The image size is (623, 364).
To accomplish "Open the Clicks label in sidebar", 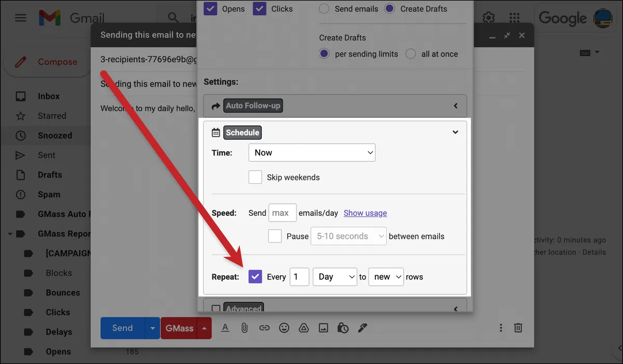I will click(58, 313).
